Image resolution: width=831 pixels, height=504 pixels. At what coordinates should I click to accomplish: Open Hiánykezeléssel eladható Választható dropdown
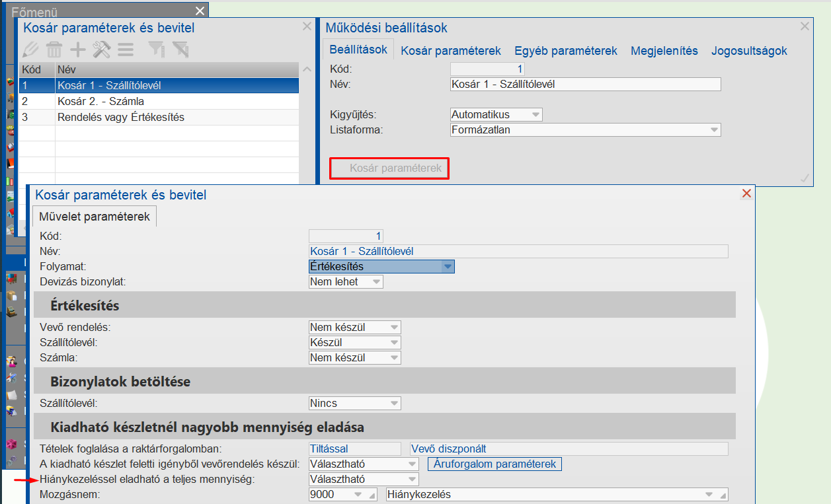click(x=364, y=480)
